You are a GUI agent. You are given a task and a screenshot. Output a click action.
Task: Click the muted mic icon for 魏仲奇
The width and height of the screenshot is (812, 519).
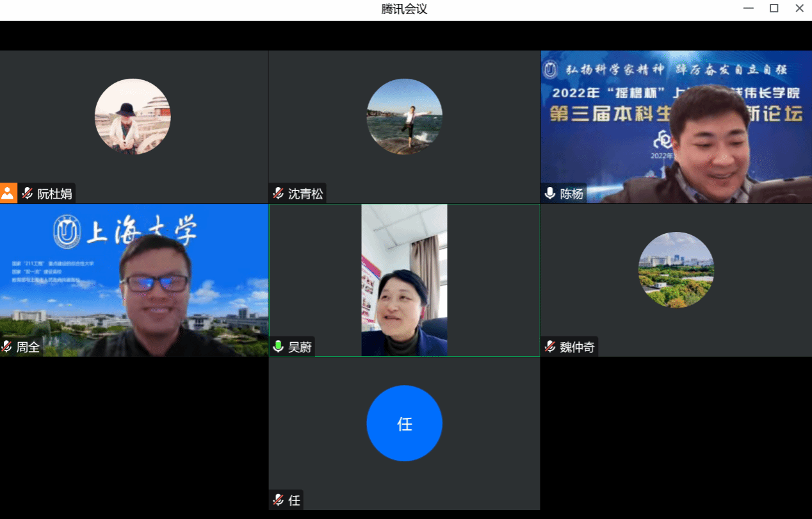[550, 347]
